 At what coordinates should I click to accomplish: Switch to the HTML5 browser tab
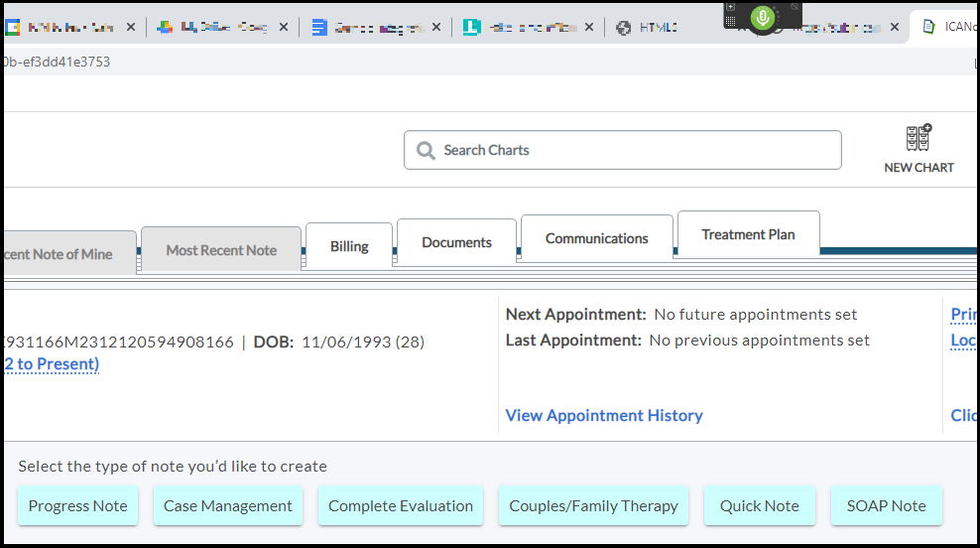pos(658,27)
